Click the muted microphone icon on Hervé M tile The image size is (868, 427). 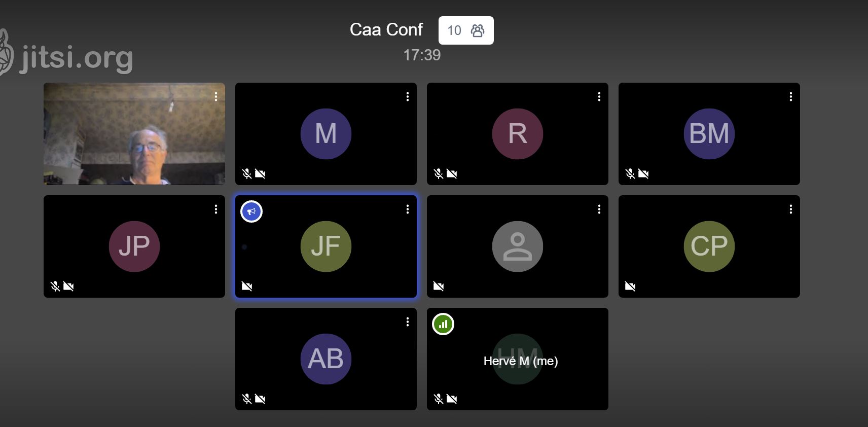click(439, 399)
